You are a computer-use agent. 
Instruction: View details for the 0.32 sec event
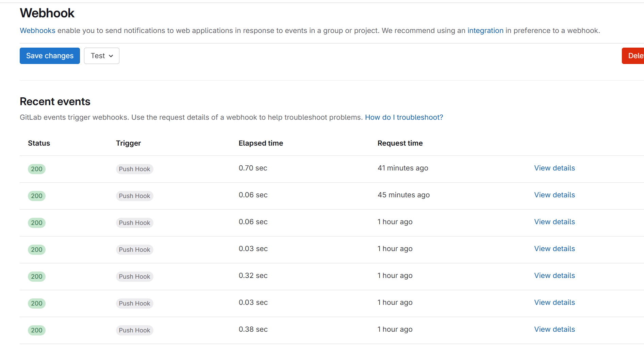point(554,276)
